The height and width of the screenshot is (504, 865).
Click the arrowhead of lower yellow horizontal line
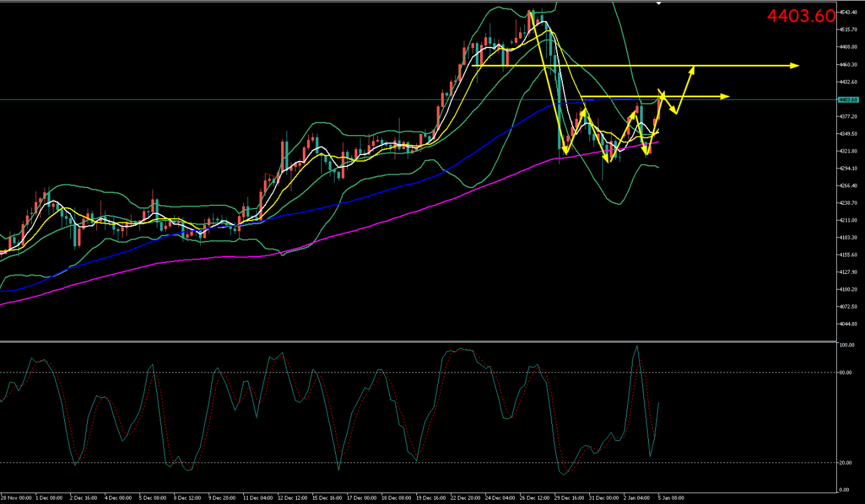[725, 96]
